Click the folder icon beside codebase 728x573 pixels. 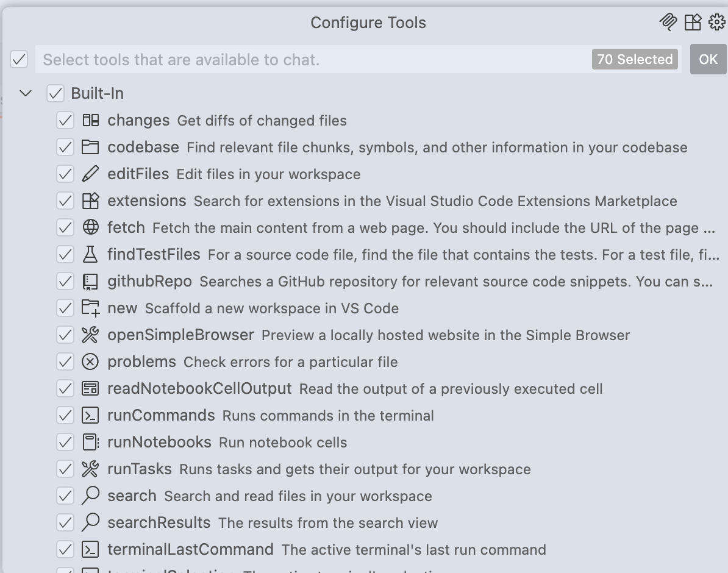[90, 147]
